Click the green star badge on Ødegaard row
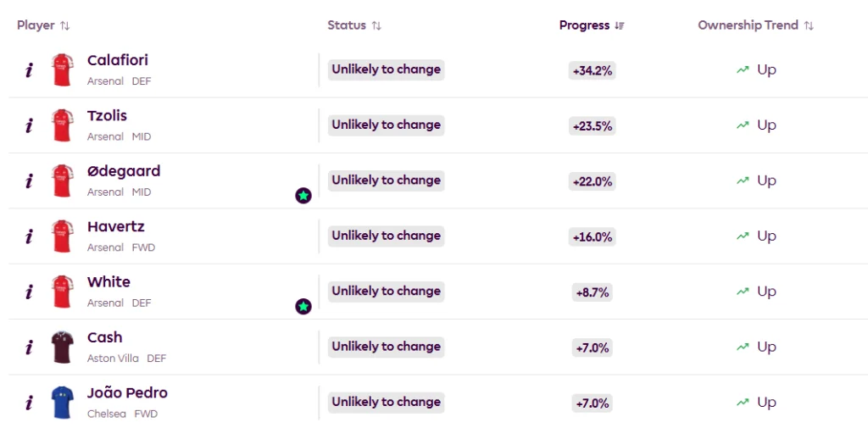This screenshot has height=428, width=868. pos(303,196)
